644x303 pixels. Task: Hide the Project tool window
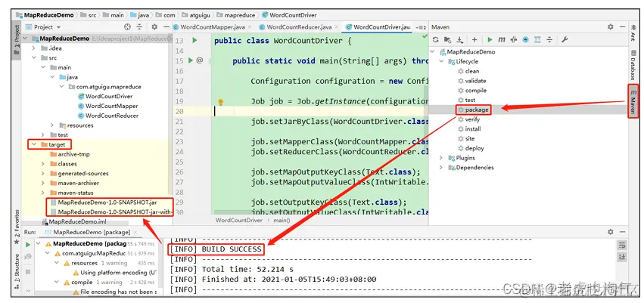pos(166,26)
